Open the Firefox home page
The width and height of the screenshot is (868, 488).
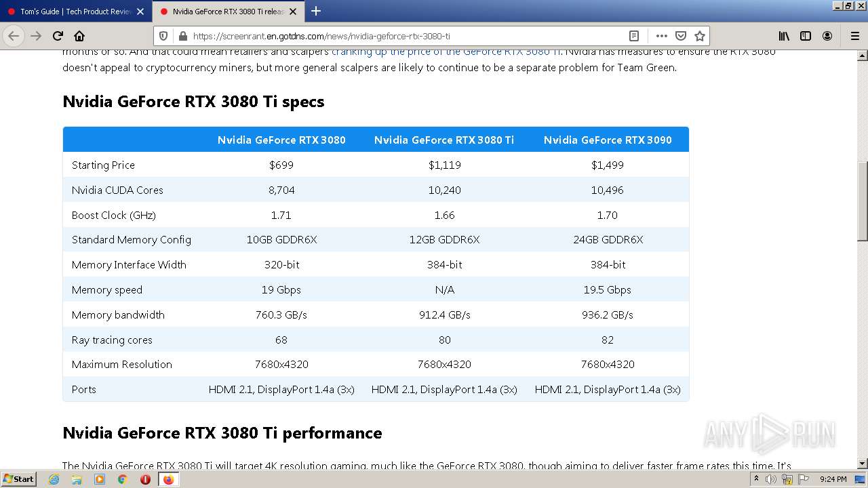79,36
